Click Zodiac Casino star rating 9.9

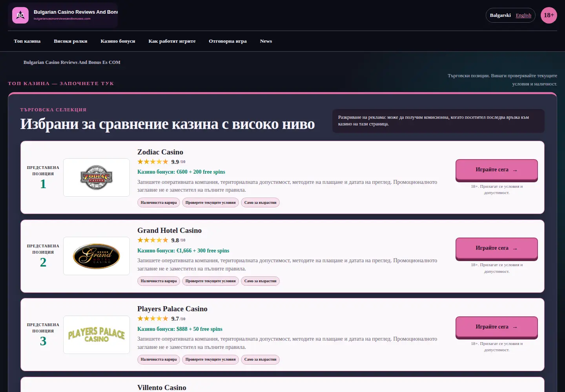coord(161,162)
